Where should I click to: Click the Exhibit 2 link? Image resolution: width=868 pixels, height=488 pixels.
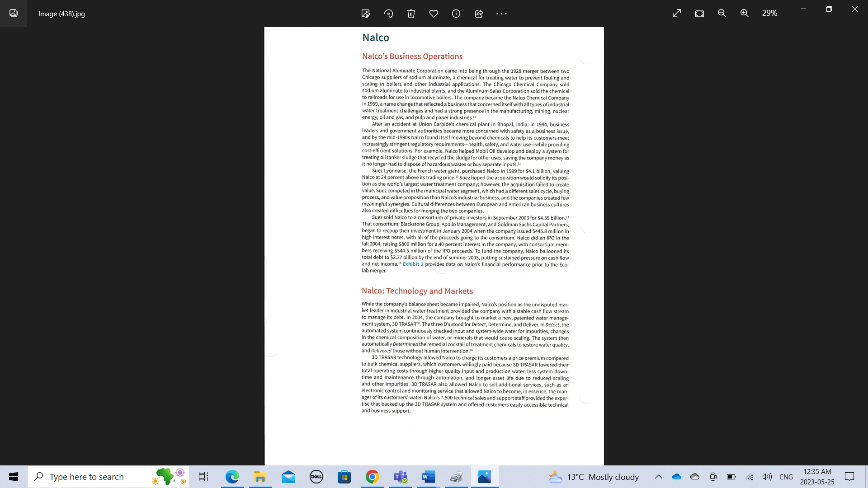[413, 264]
